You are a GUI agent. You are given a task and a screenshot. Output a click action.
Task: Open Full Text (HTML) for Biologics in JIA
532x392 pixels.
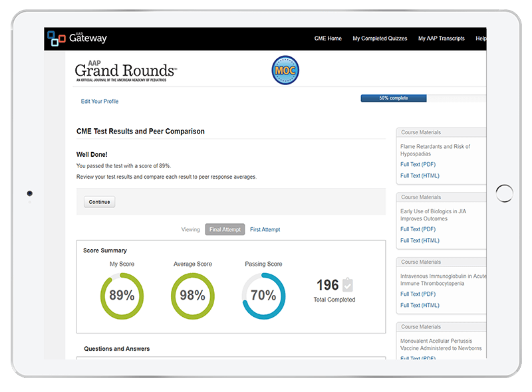click(420, 241)
